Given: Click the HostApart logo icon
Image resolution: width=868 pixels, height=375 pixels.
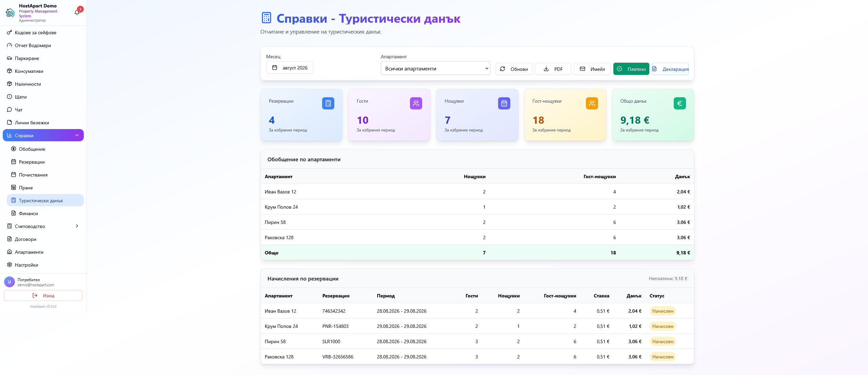Looking at the screenshot, I should pos(10,13).
